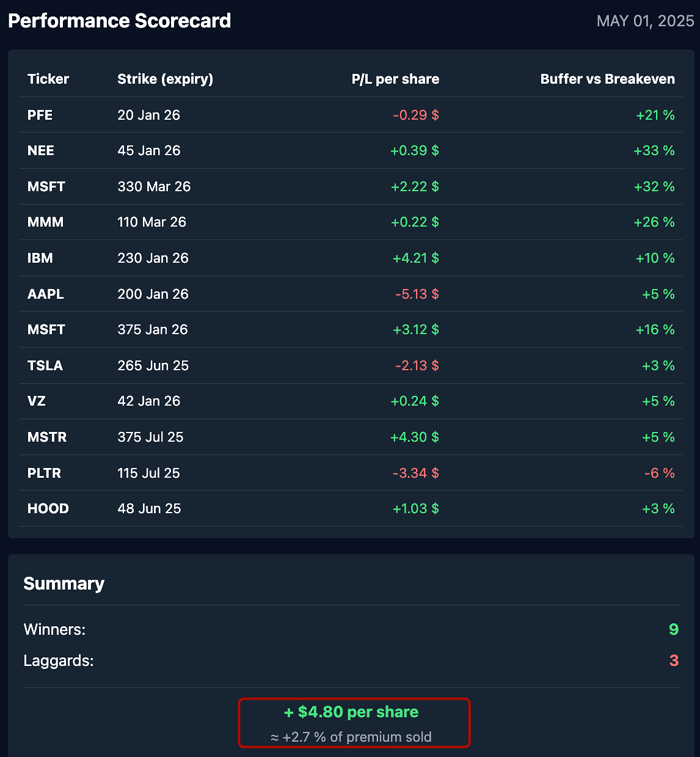Viewport: 700px width, 757px height.
Task: Select the MSTR ticker cell
Action: coord(47,437)
